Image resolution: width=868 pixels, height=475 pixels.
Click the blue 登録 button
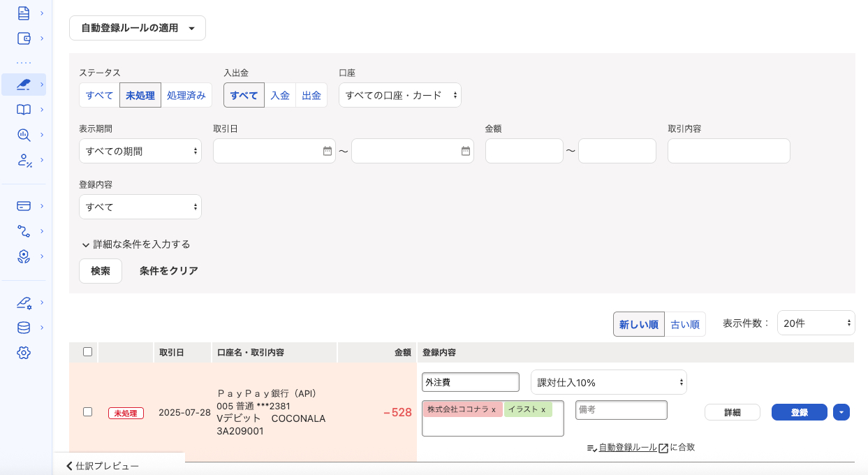coord(799,412)
